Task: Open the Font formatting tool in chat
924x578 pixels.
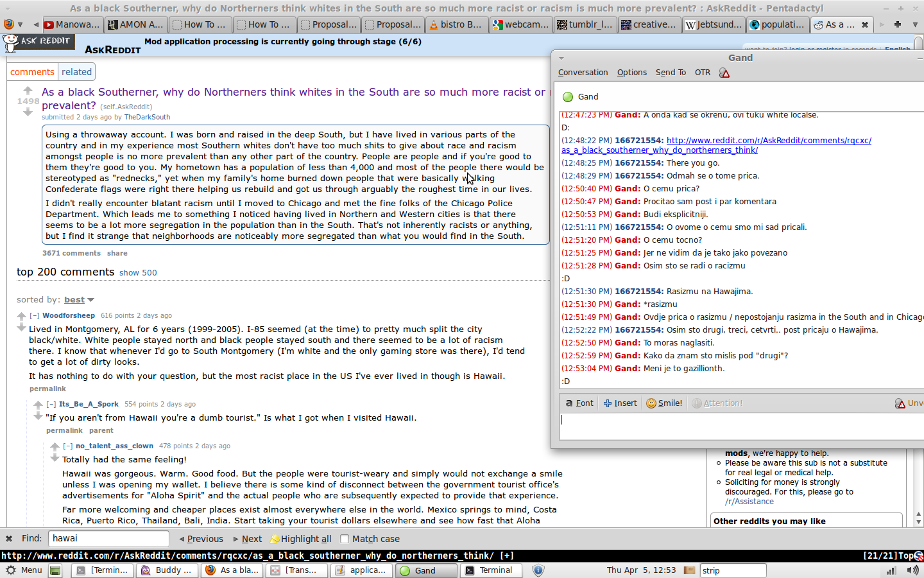Action: click(579, 403)
